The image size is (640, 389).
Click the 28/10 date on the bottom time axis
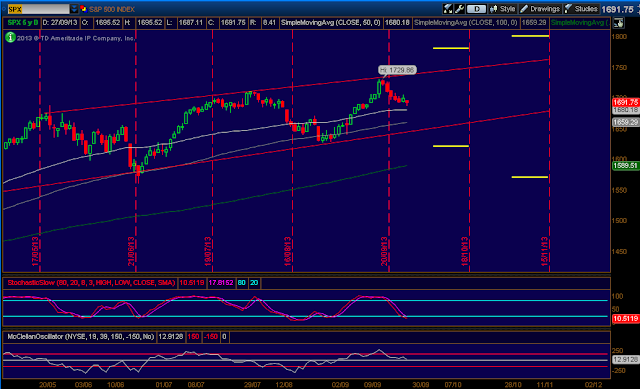coord(513,385)
